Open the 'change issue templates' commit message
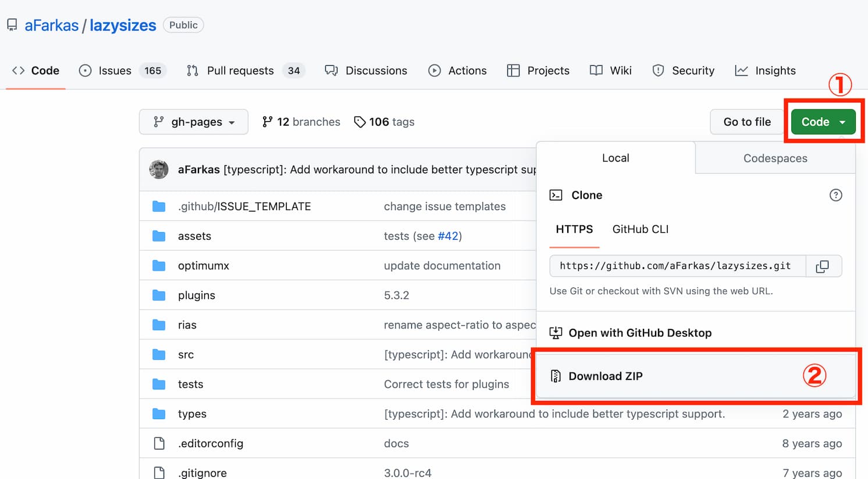 [x=445, y=207]
